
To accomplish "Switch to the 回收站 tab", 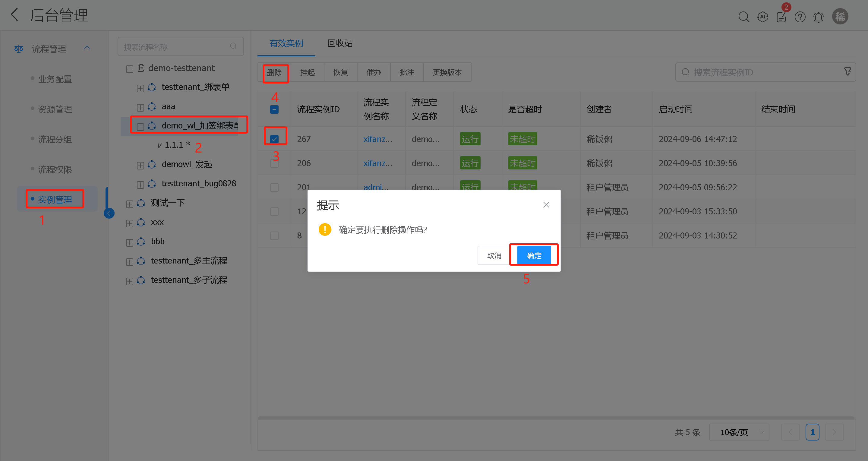I will pyautogui.click(x=340, y=43).
